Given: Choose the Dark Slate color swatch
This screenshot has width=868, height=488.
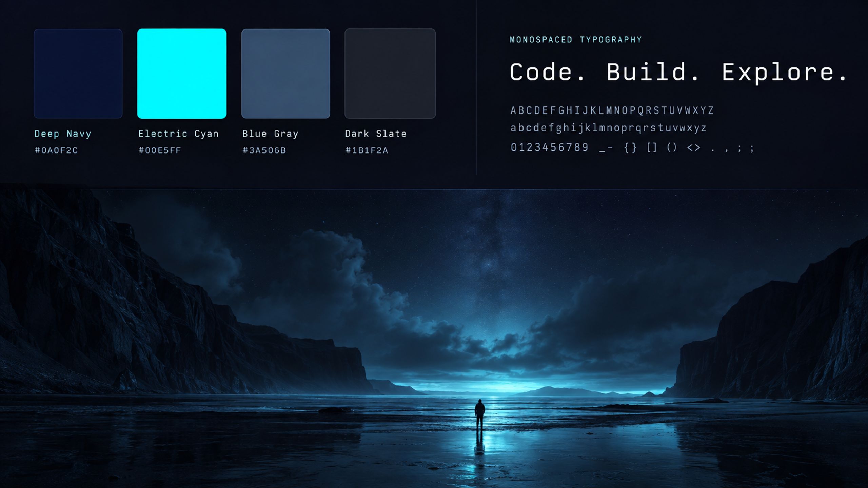Looking at the screenshot, I should point(390,74).
